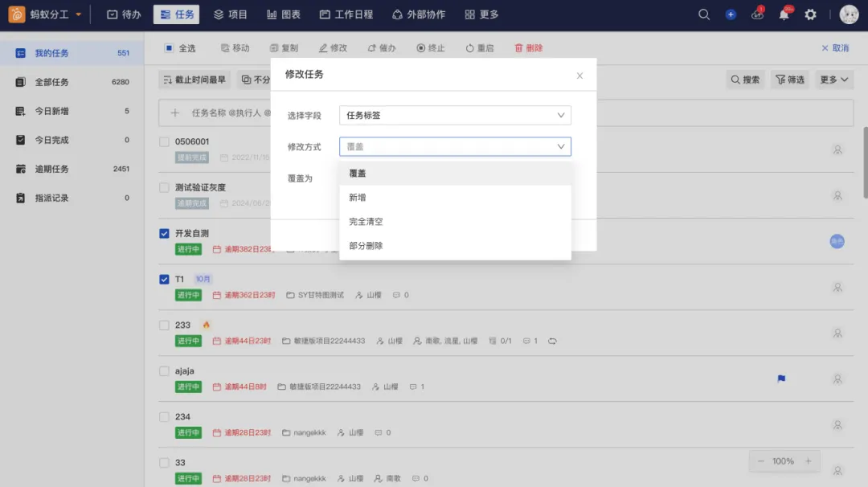Click the blue plus create icon
The image size is (868, 487).
click(x=731, y=14)
